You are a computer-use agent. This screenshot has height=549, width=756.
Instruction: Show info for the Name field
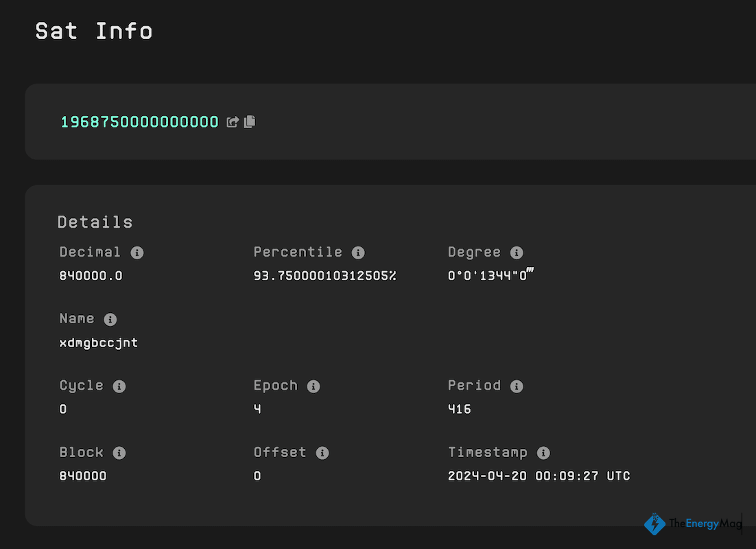(110, 320)
